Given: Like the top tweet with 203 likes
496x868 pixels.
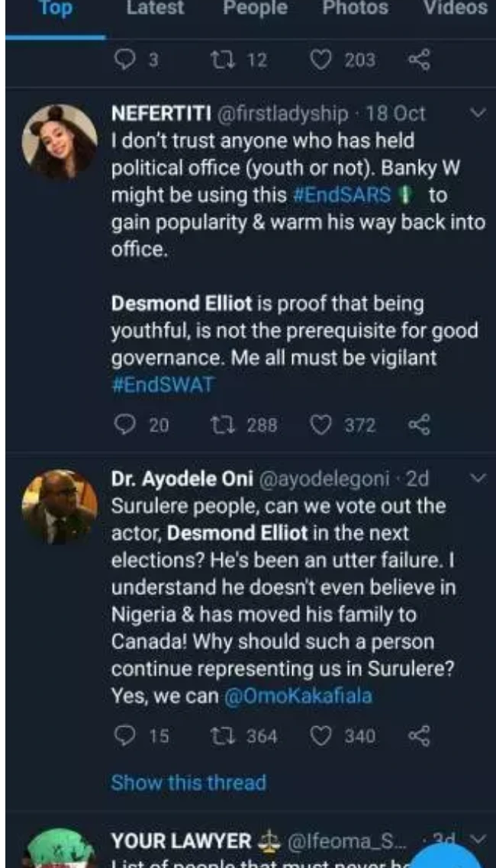Looking at the screenshot, I should [321, 59].
